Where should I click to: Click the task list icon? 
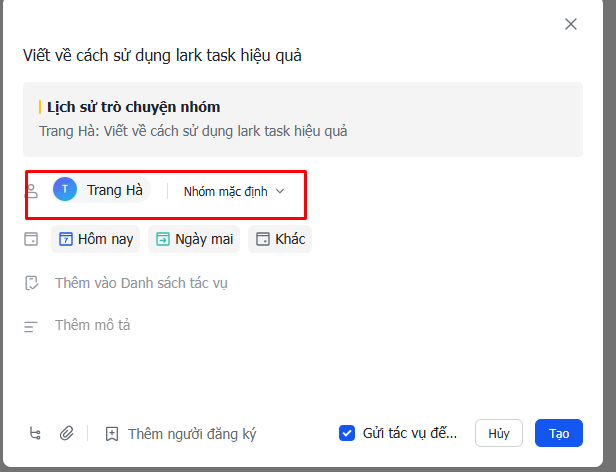tap(31, 283)
